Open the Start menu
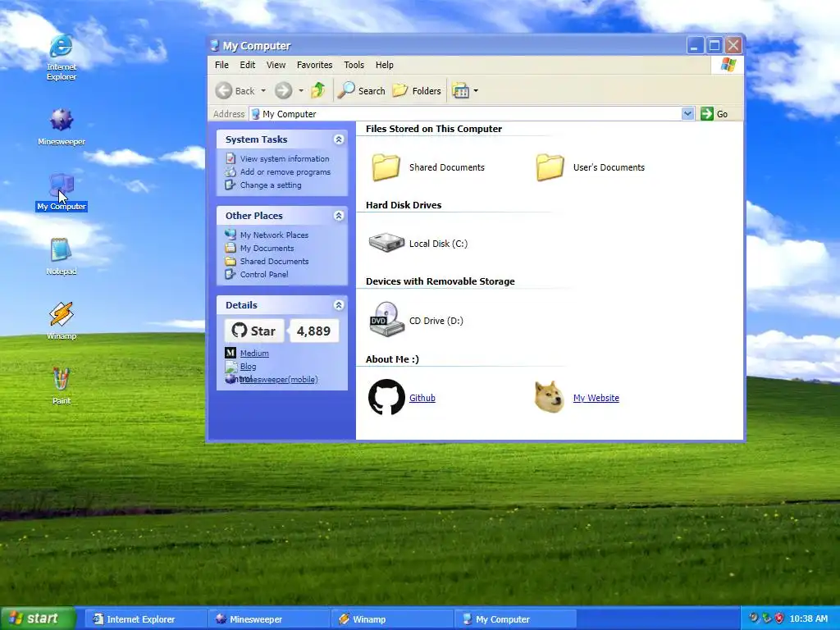The width and height of the screenshot is (840, 630). 38,619
